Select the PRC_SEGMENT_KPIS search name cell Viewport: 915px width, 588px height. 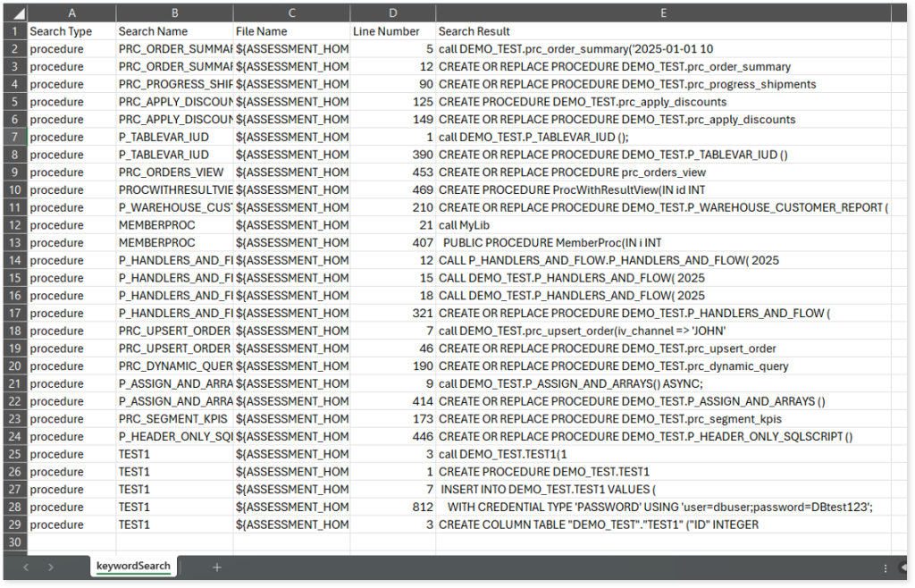(174, 419)
